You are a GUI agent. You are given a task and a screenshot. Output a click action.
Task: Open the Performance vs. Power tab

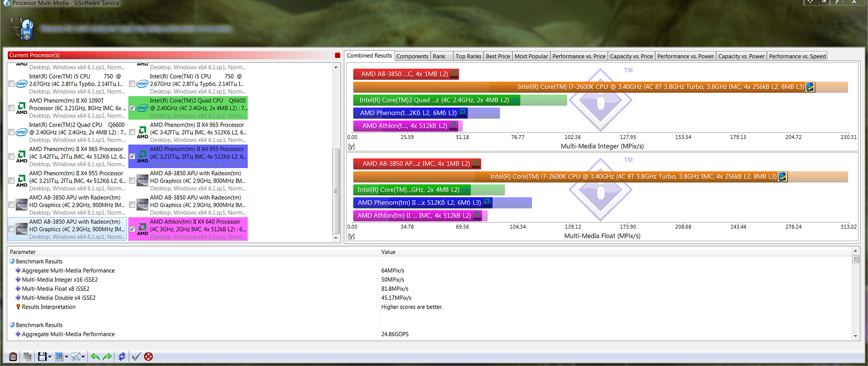click(x=685, y=56)
